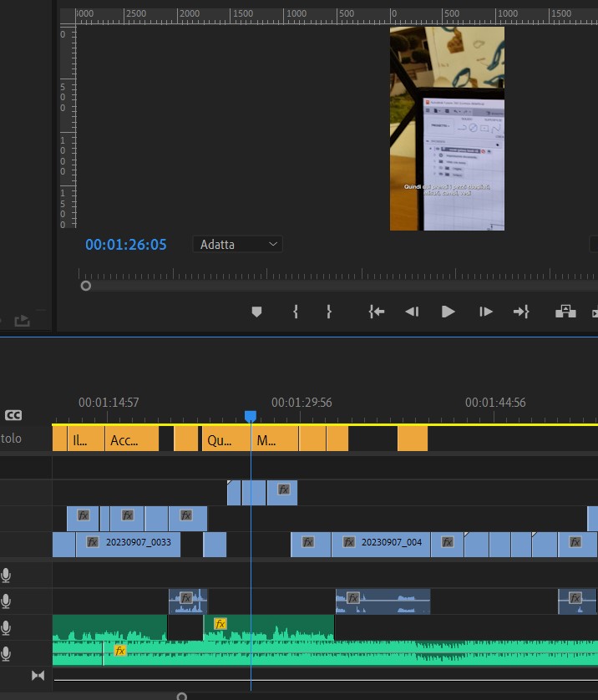Step back one frame

[412, 312]
